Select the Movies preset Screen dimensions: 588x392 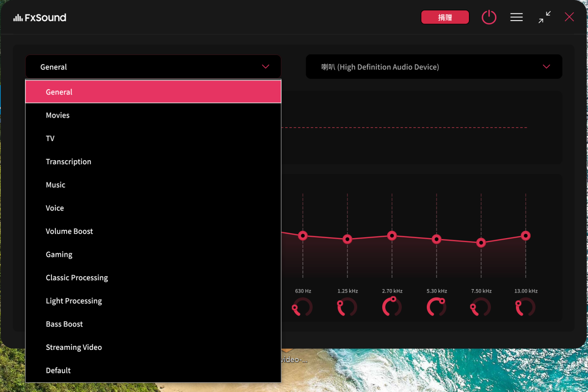[58, 115]
